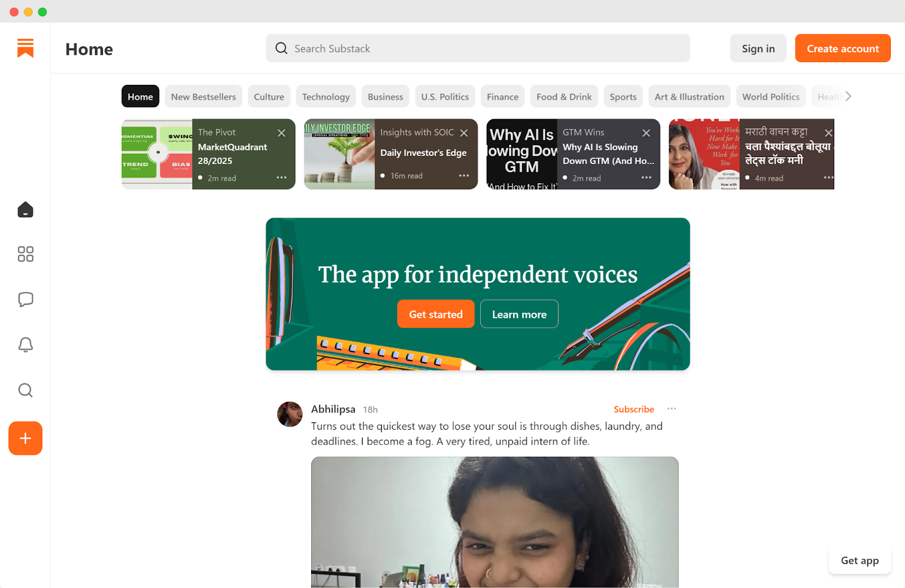This screenshot has height=588, width=905.
Task: Open Abhilipsa's profile avatar
Action: click(290, 414)
